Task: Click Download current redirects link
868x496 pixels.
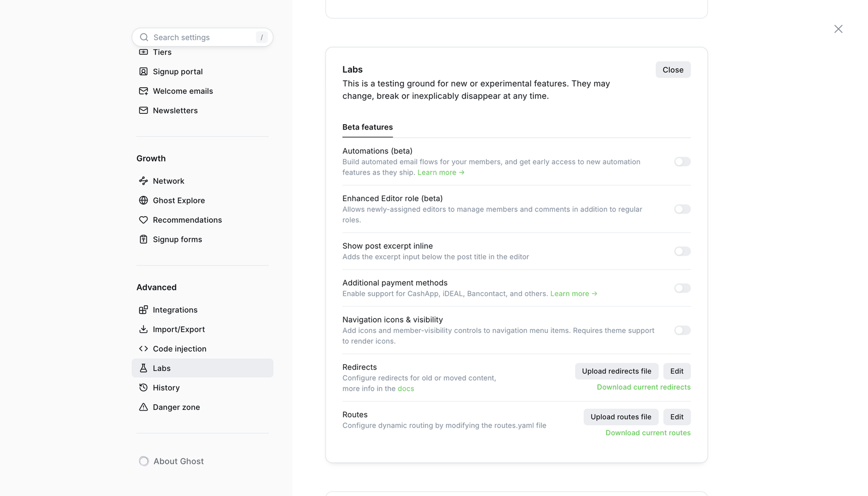Action: coord(644,387)
